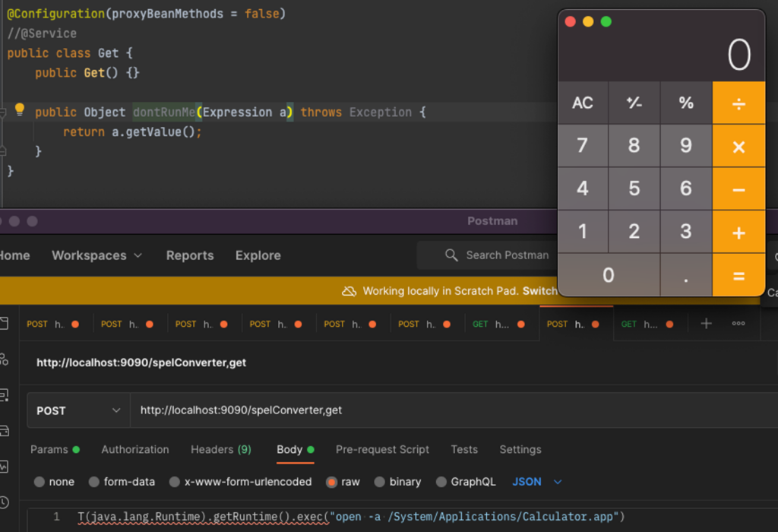
Task: Click the '@Configuration' annotation in the editor
Action: tap(55, 14)
